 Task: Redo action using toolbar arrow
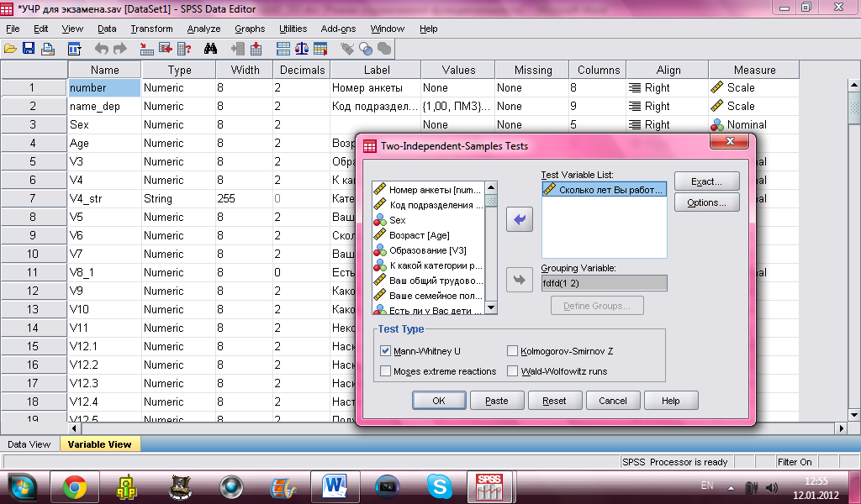tap(120, 49)
